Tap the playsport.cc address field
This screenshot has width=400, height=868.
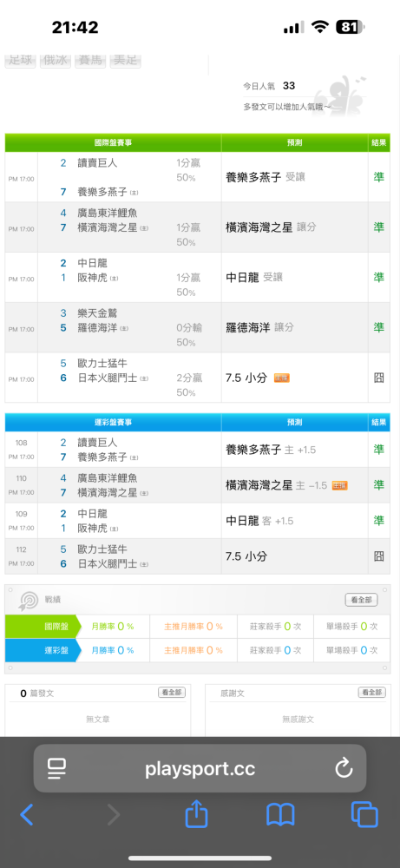[200, 768]
